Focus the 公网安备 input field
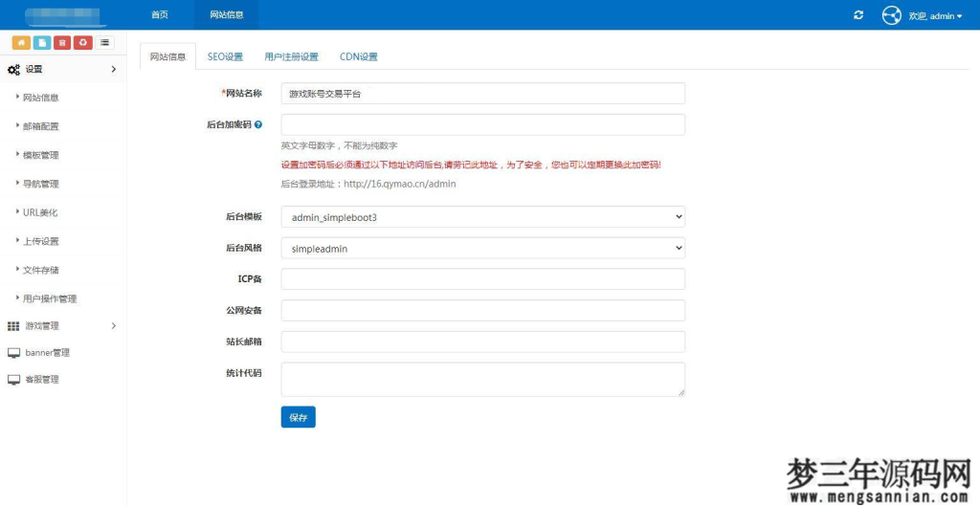The height and width of the screenshot is (507, 980). [x=483, y=310]
